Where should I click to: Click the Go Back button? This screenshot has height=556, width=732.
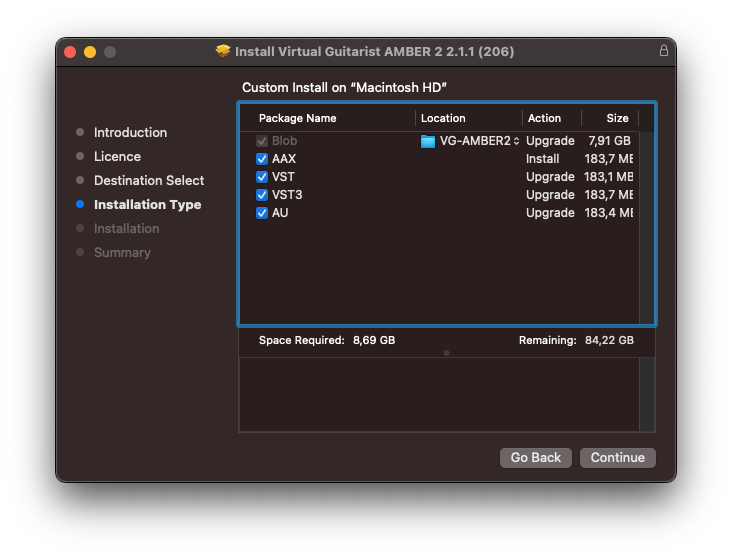tap(535, 457)
